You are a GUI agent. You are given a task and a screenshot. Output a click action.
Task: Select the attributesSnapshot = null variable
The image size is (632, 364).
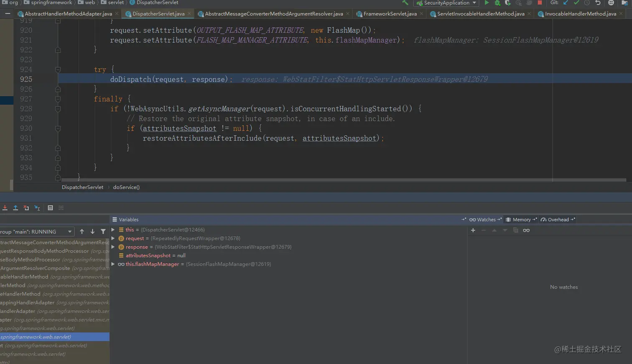(x=155, y=255)
